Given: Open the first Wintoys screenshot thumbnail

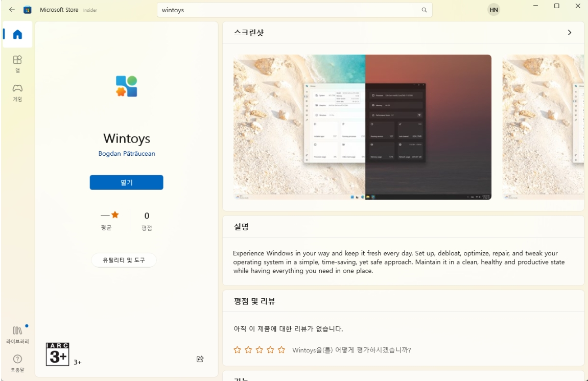Looking at the screenshot, I should click(x=362, y=127).
